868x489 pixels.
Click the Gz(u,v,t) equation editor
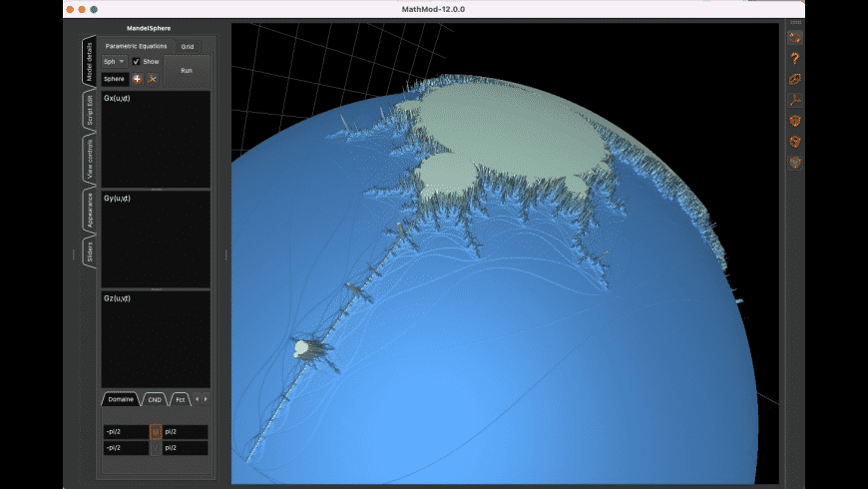[156, 339]
